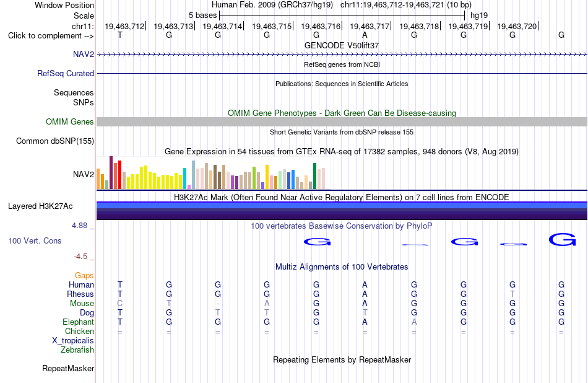Click the -4.5 PhyloP minimum value
588x383 pixels.
click(x=80, y=257)
